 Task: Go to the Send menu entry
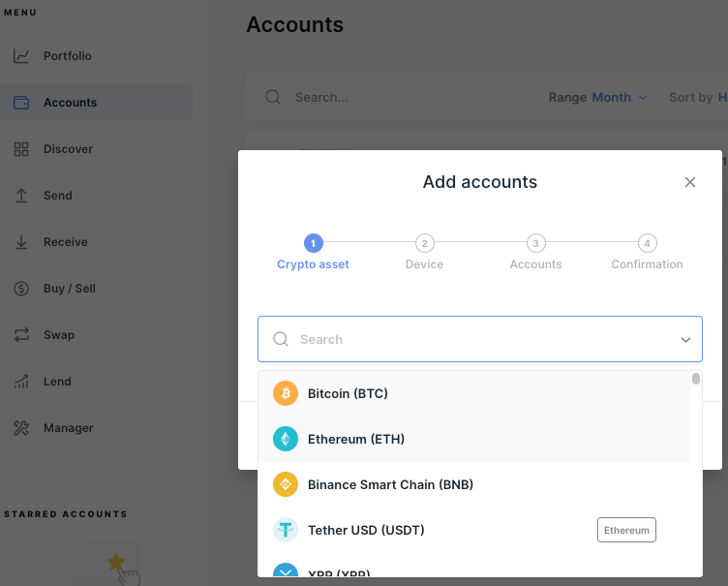96,196
